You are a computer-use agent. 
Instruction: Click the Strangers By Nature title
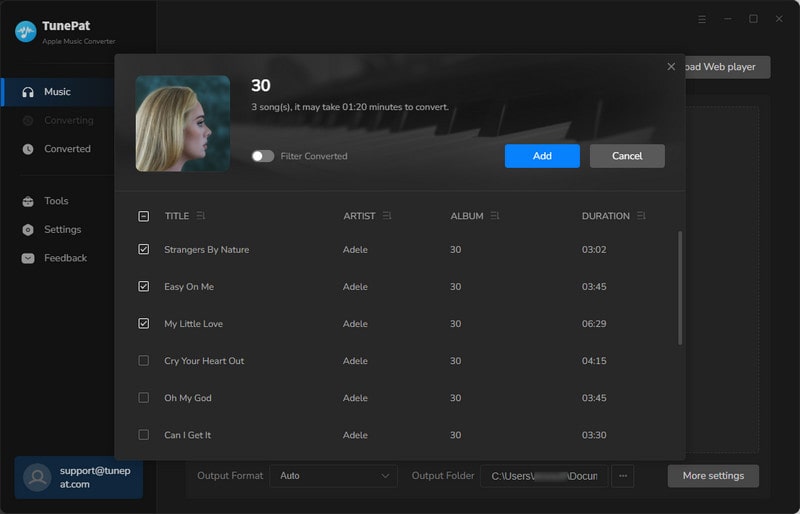pos(207,250)
